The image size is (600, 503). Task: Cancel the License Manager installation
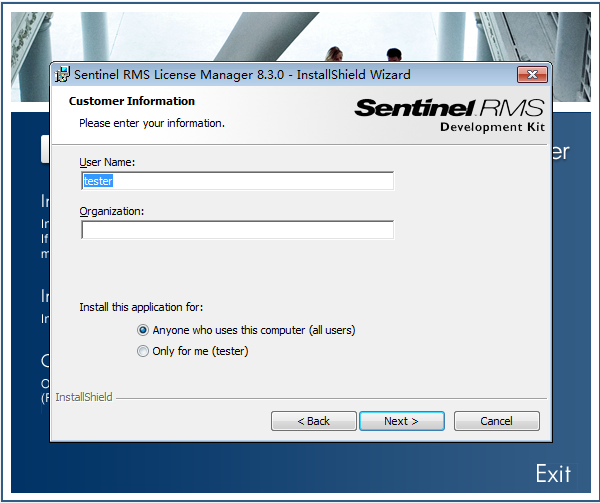click(496, 421)
